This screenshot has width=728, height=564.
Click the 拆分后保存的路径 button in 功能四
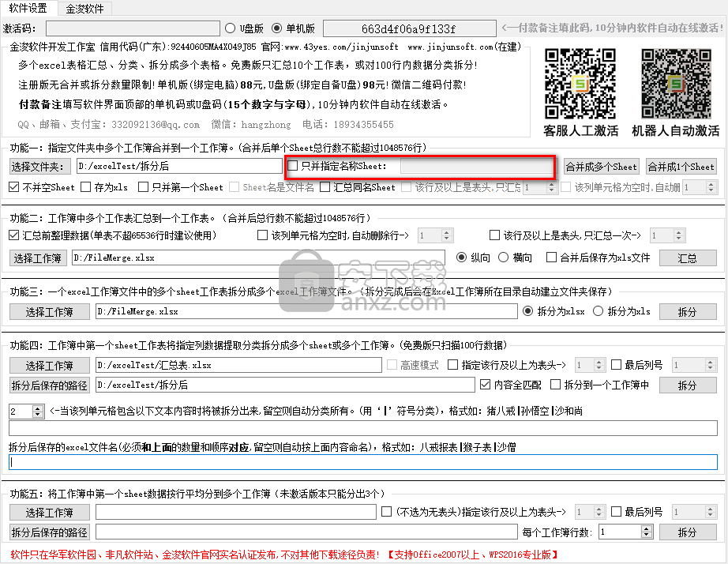coord(50,385)
